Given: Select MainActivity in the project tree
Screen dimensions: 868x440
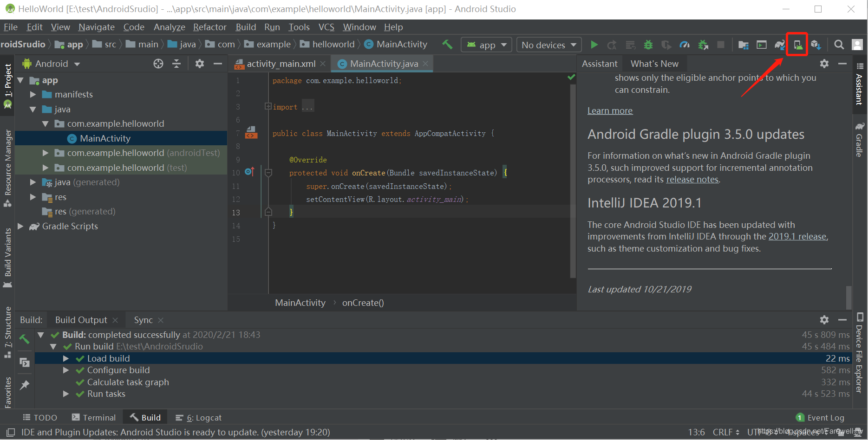Looking at the screenshot, I should (x=105, y=138).
